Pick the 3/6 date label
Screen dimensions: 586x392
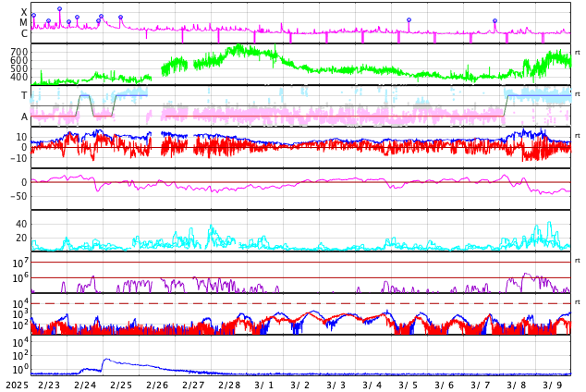pyautogui.click(x=445, y=385)
